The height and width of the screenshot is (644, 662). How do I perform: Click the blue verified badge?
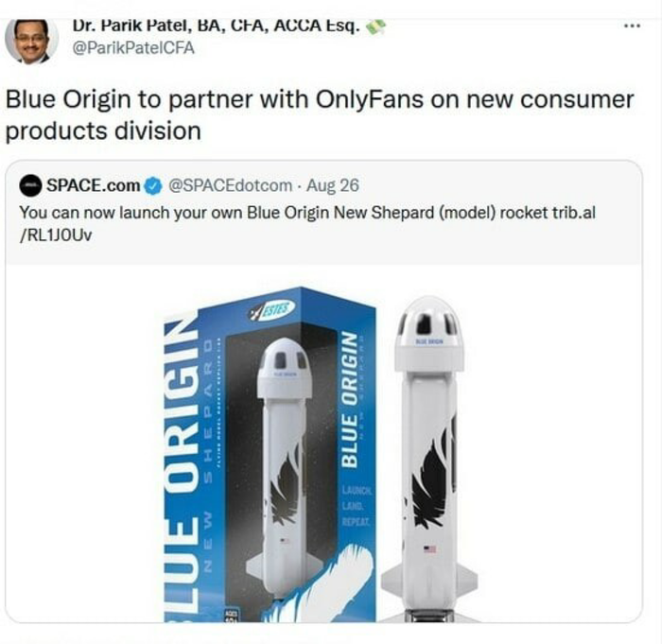[x=153, y=185]
